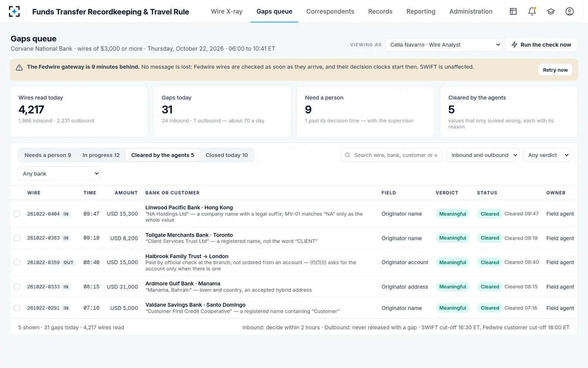The width and height of the screenshot is (588, 368).
Task: Sort by the Amount column header
Action: (x=126, y=193)
